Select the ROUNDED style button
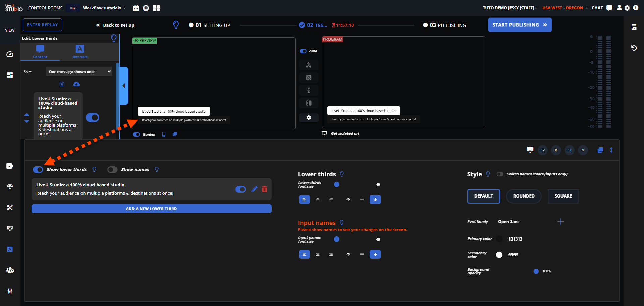 coord(524,196)
